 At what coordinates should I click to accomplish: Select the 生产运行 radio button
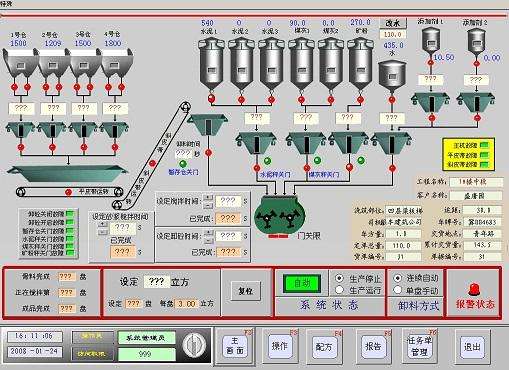click(339, 290)
